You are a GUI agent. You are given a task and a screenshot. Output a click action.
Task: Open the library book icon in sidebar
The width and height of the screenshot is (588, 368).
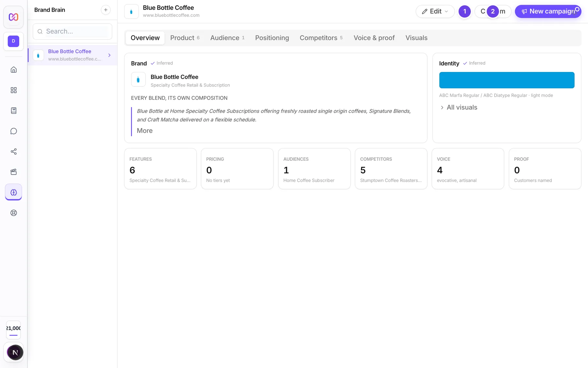pyautogui.click(x=13, y=111)
